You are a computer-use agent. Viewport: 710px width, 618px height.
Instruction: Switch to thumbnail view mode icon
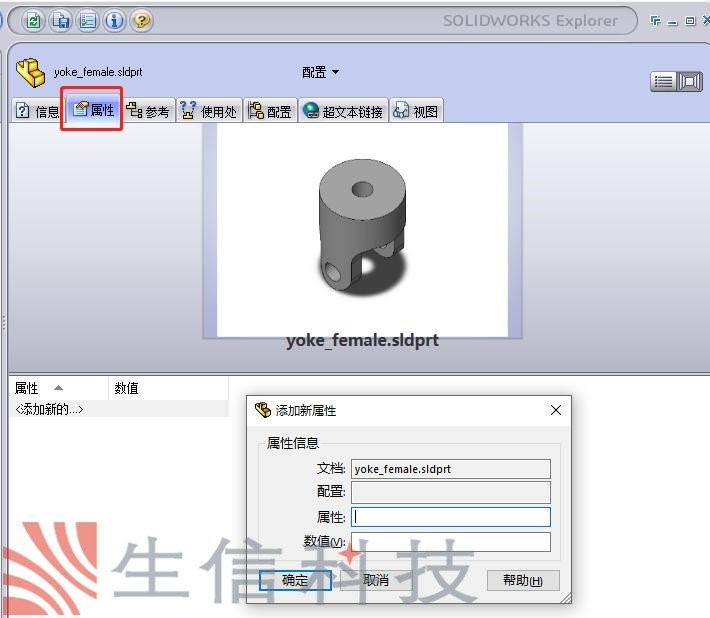pos(690,82)
